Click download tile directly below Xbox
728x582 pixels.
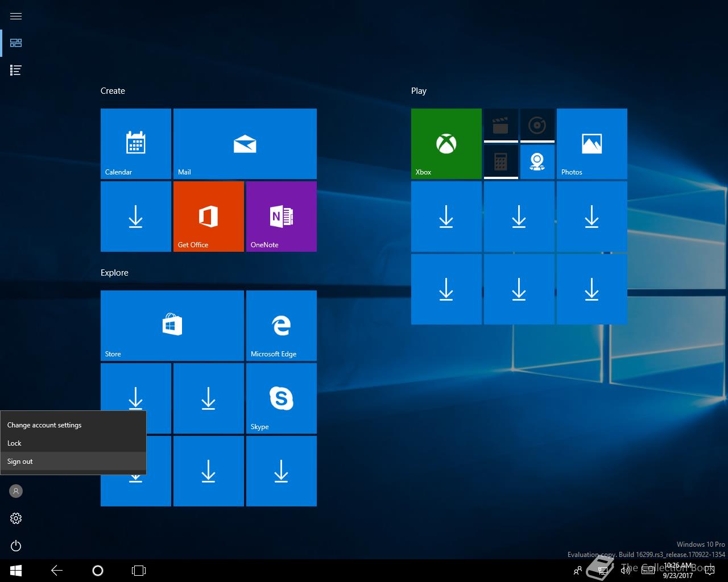click(x=446, y=217)
